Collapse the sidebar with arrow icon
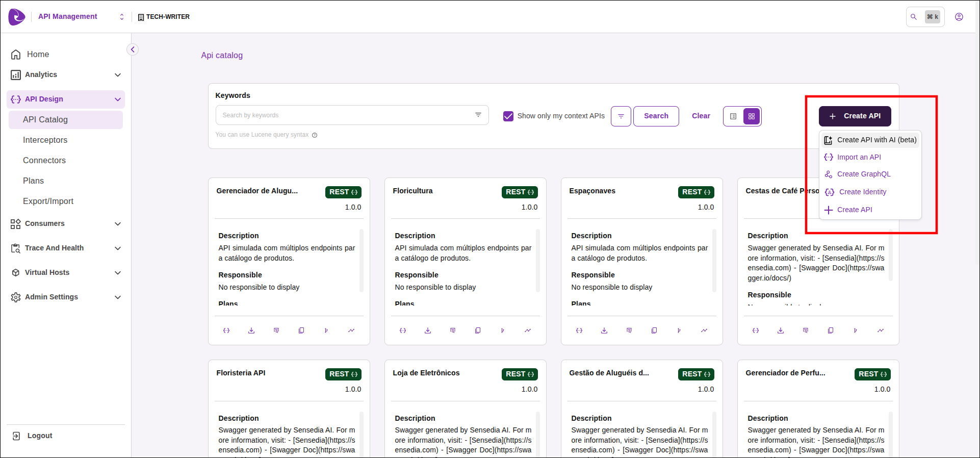This screenshot has height=458, width=980. 133,49
